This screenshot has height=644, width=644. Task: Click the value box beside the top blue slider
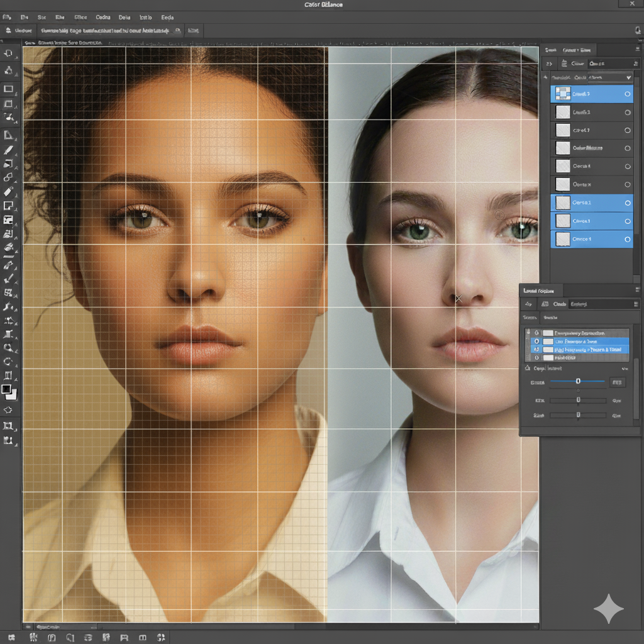pos(617,382)
